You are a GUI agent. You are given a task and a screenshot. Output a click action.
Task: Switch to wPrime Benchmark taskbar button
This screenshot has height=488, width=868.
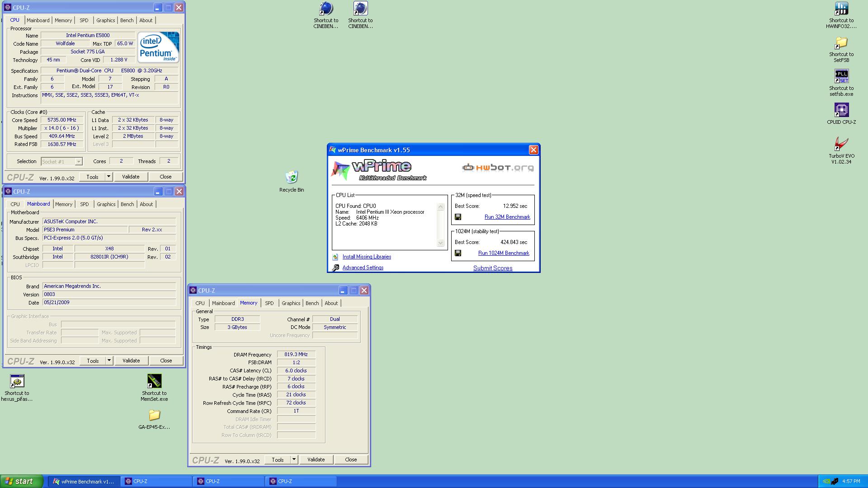pos(85,481)
